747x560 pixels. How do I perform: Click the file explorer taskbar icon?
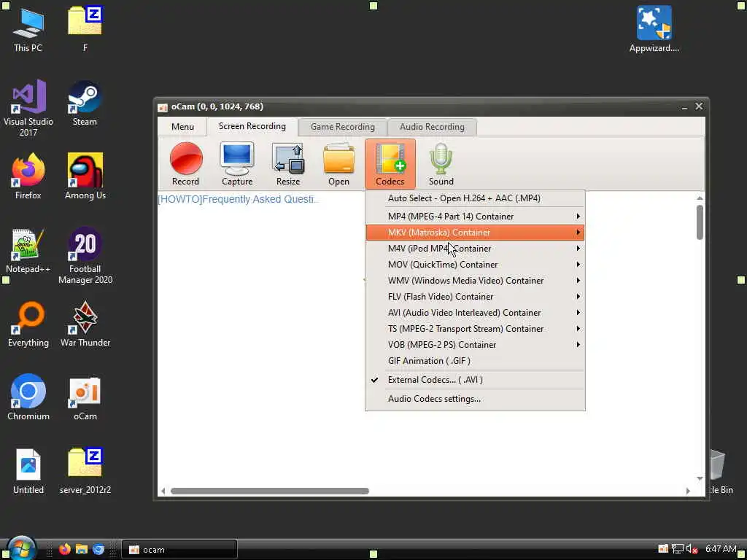click(82, 549)
